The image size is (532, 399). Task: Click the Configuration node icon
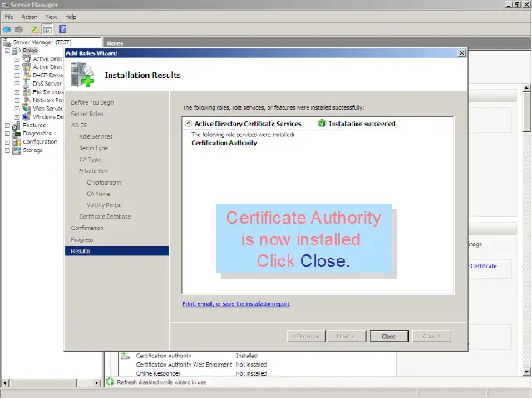pyautogui.click(x=17, y=142)
